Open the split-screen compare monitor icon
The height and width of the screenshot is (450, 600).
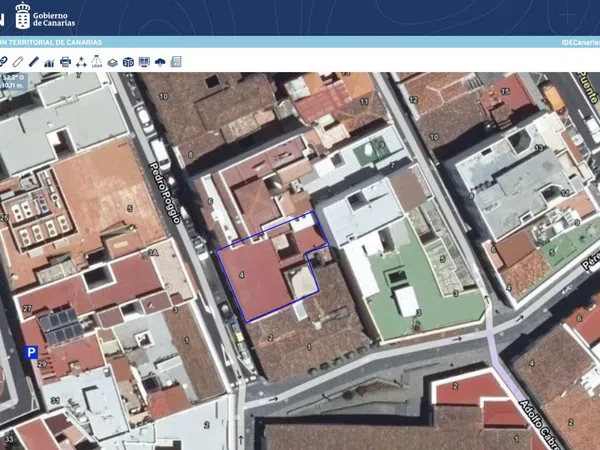coord(144,62)
